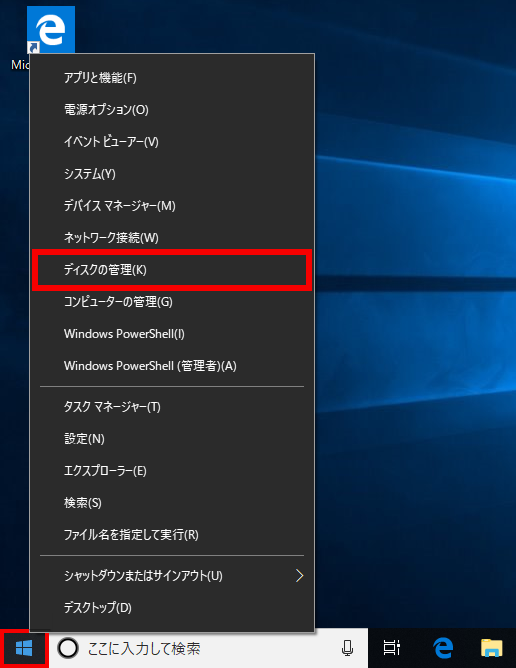Select ディスクの管理(K) entry

tap(172, 270)
